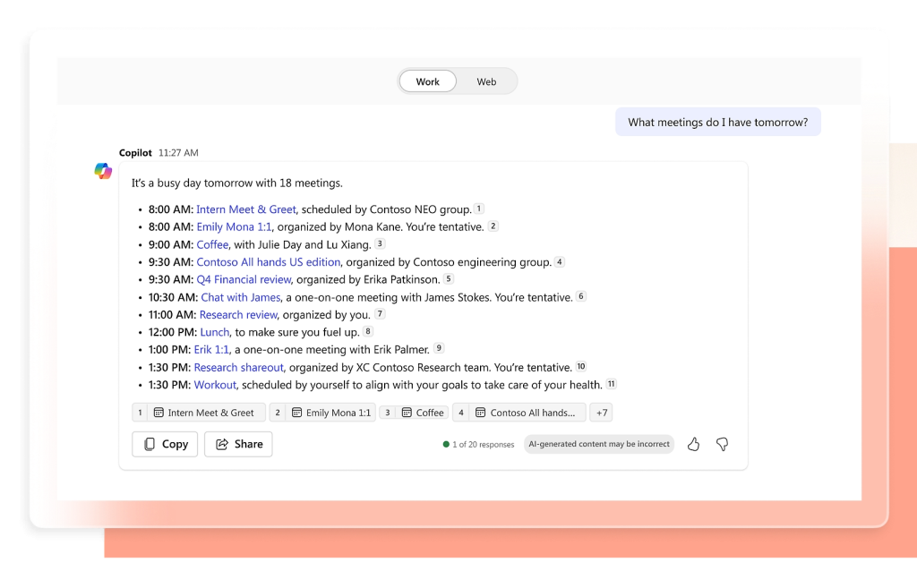Viewport: 917px width, 588px height.
Task: Open the Research shareout link
Action: [238, 367]
